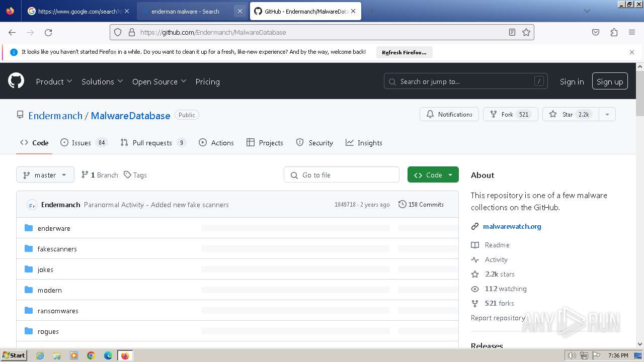Click the Go to file search box
644x362 pixels.
342,175
